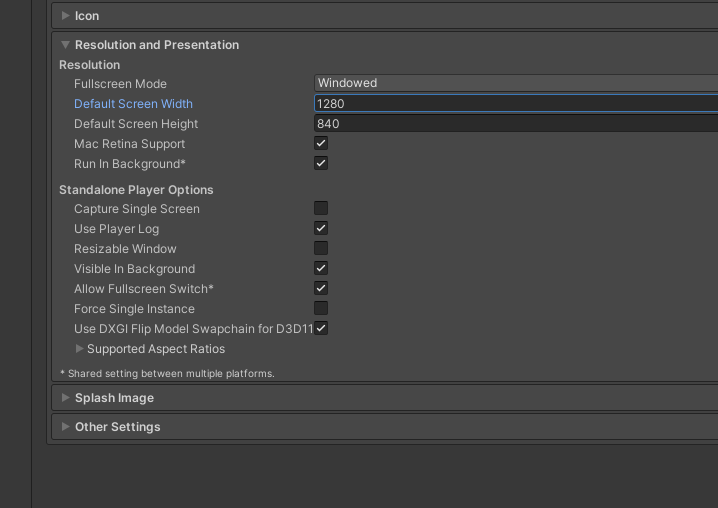Check the Force Single Instance box
The height and width of the screenshot is (508, 718).
[321, 308]
